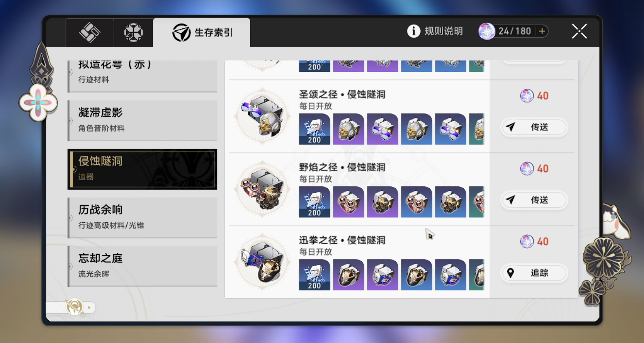
Task: Select first purple helmet relic in 圣颂之径
Action: 349,129
